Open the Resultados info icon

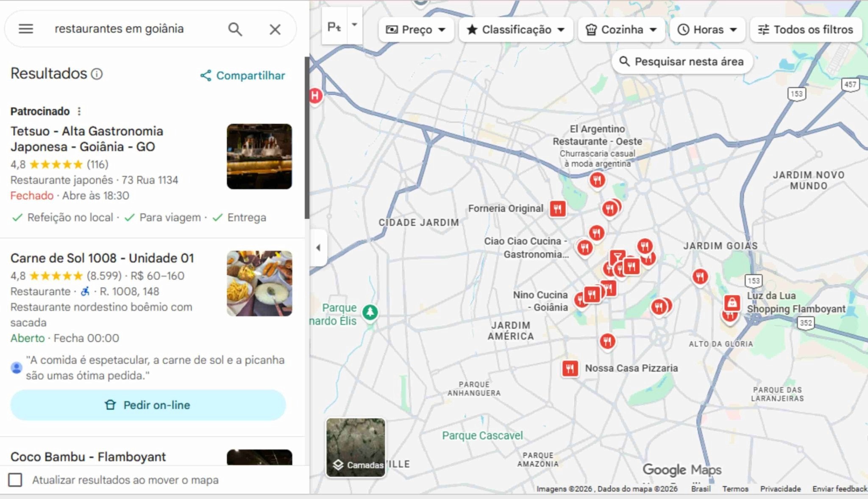[x=97, y=74]
